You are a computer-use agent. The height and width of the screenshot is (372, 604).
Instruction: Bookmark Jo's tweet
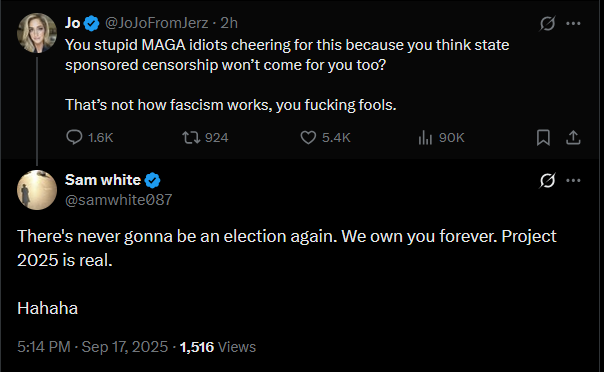click(x=543, y=137)
